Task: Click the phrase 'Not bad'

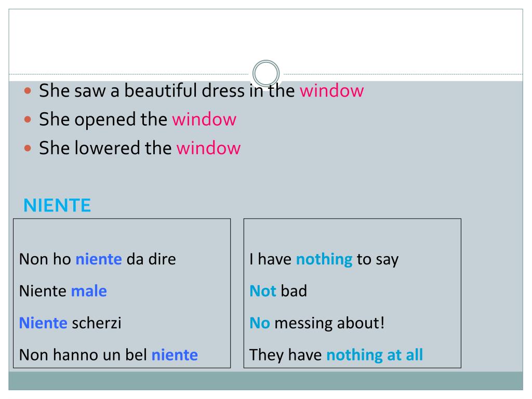Action: tap(278, 291)
